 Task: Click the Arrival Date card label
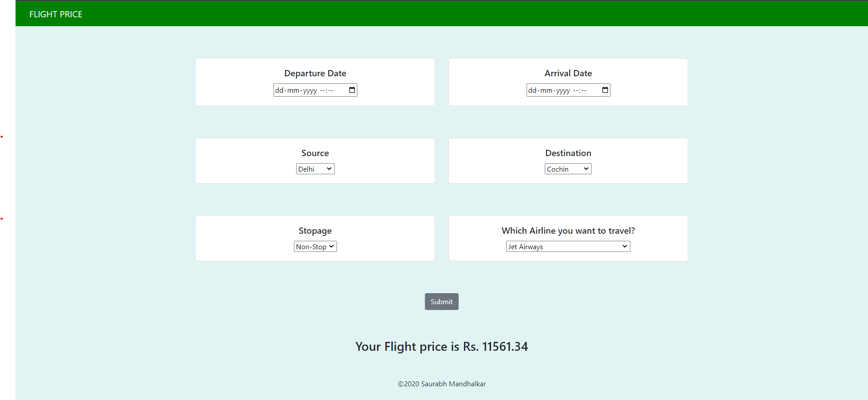pyautogui.click(x=568, y=73)
